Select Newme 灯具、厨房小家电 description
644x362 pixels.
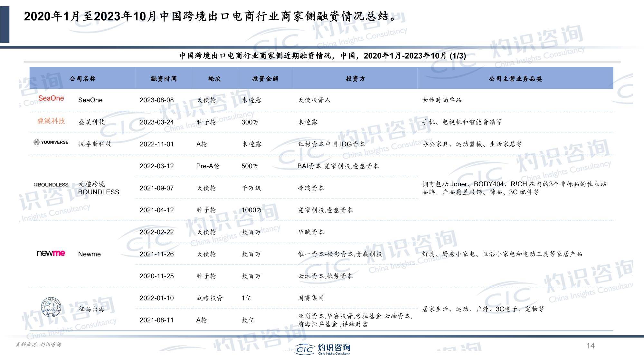tap(502, 254)
